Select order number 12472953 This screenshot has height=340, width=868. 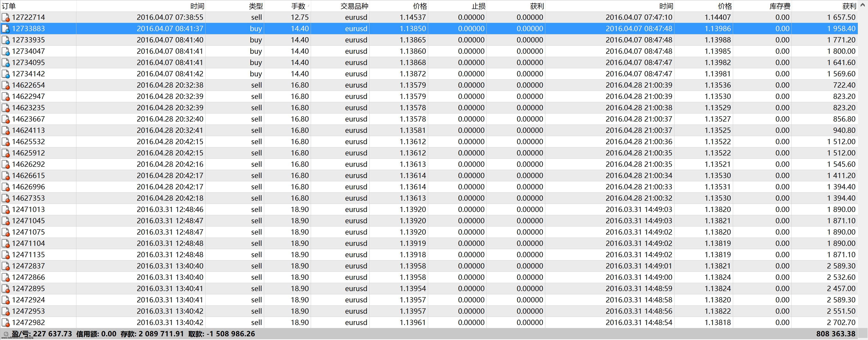pyautogui.click(x=28, y=311)
